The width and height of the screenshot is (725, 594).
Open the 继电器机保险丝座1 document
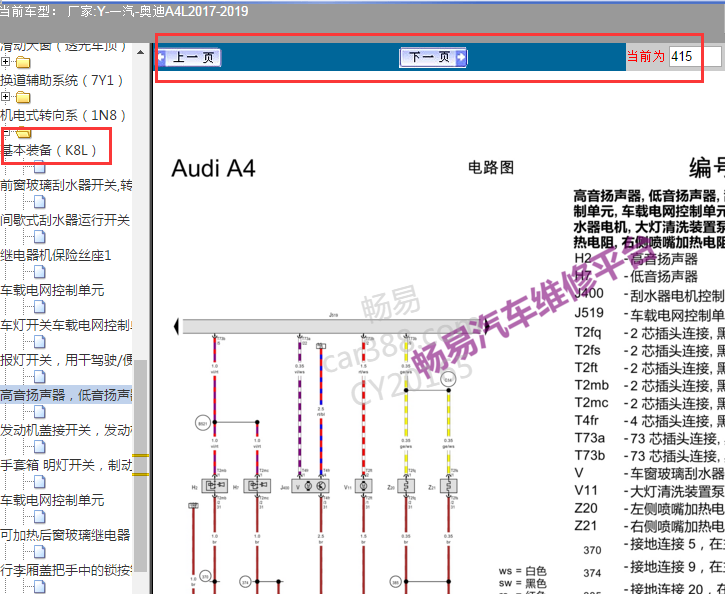(56, 255)
